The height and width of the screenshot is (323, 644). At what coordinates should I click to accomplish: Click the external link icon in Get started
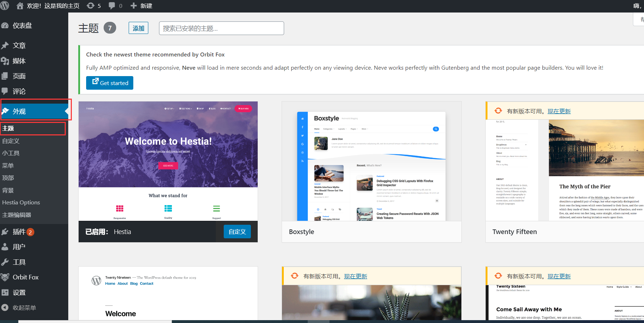pyautogui.click(x=95, y=81)
